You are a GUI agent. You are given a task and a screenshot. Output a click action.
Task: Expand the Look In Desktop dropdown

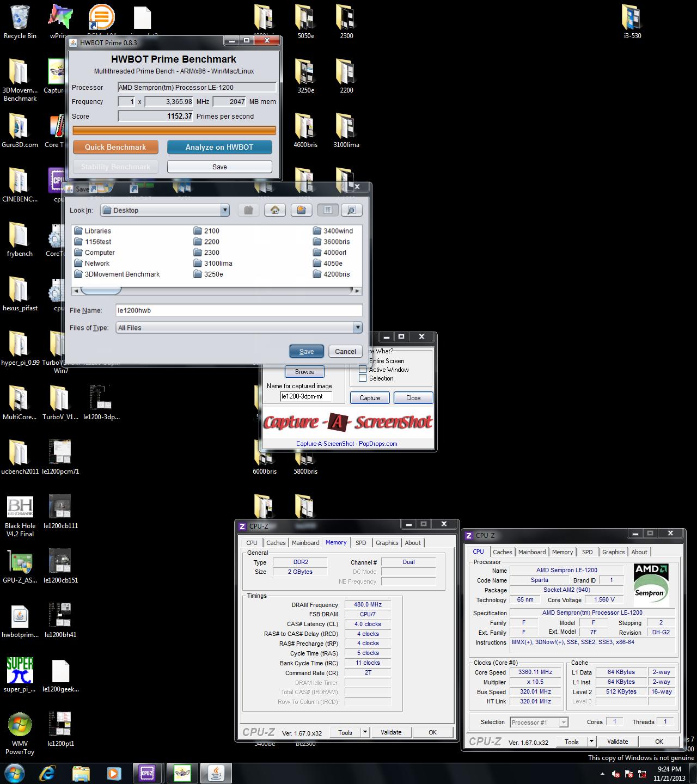click(x=225, y=210)
